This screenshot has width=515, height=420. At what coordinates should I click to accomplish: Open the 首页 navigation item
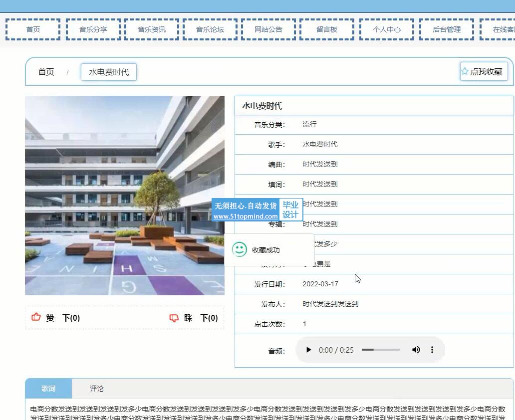click(33, 29)
